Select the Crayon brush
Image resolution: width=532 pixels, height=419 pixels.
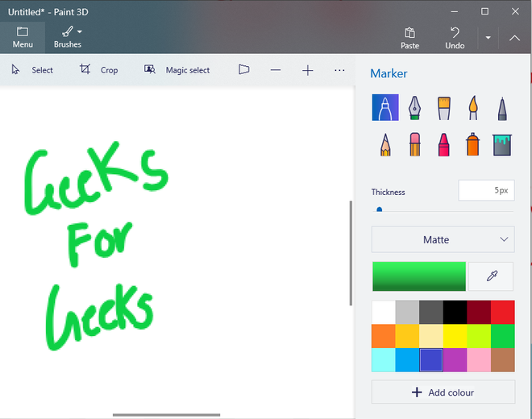pos(444,145)
